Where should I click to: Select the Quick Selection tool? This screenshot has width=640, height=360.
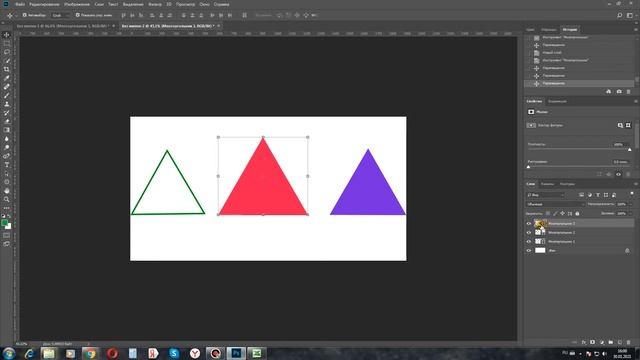7,61
